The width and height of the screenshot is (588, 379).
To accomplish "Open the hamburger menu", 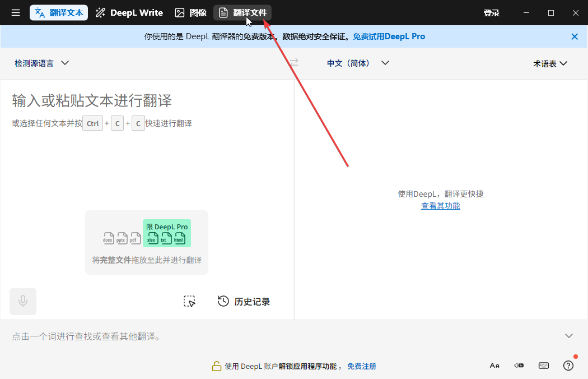I will 16,12.
